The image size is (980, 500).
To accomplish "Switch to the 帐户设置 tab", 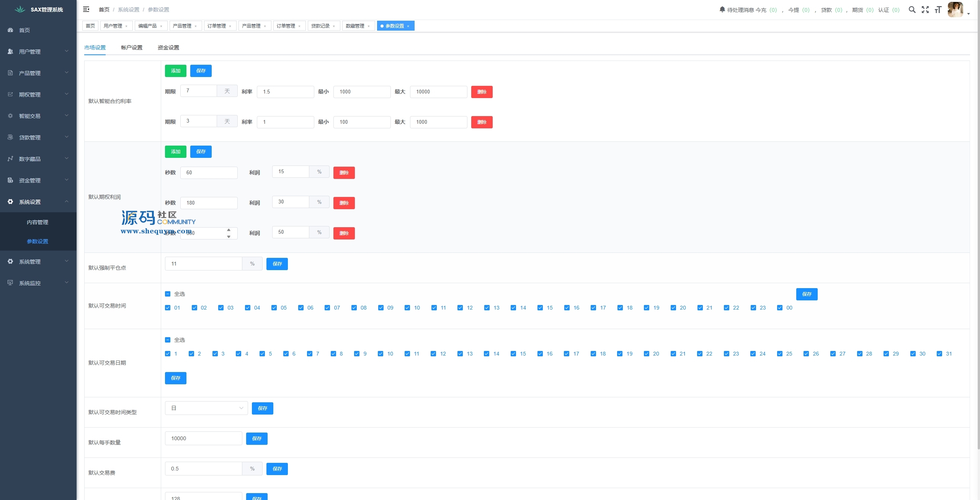I will pos(131,48).
